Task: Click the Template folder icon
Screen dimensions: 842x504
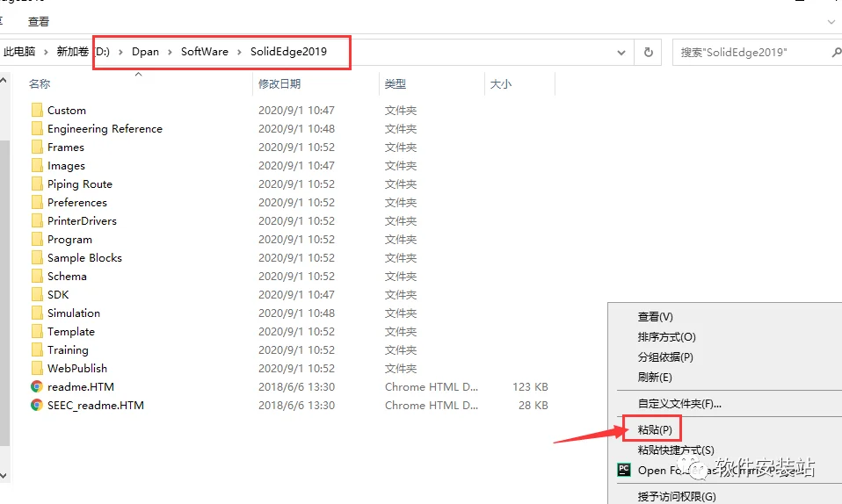Action: 37,331
